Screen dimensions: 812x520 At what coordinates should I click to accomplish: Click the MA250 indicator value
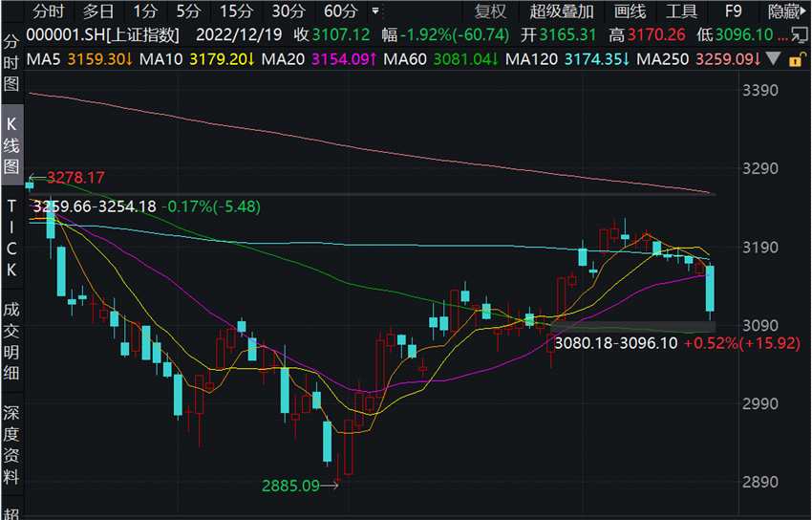(729, 59)
